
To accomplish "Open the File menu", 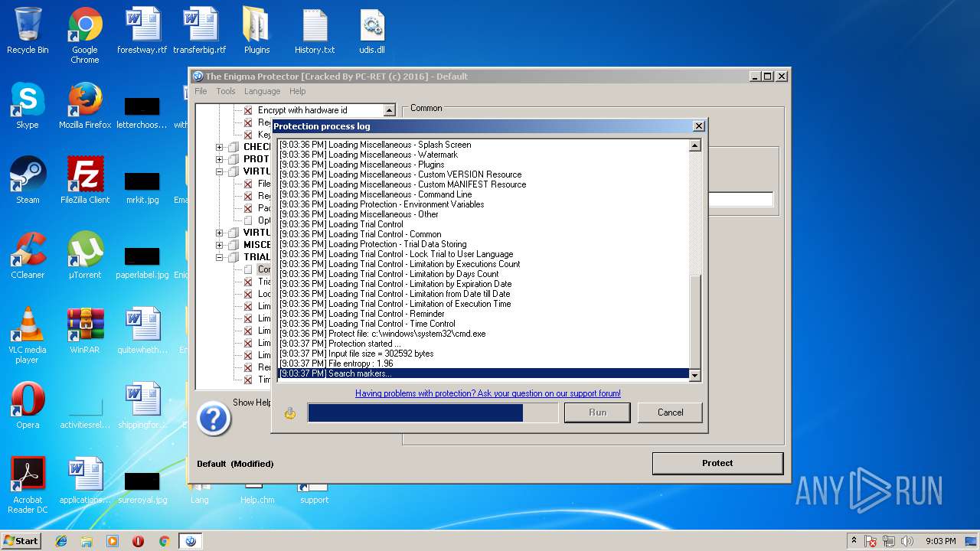I will (x=201, y=91).
